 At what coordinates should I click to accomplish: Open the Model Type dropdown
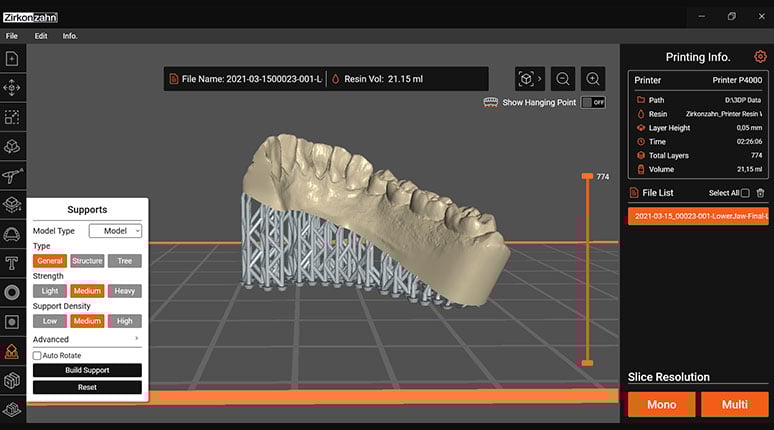[115, 231]
